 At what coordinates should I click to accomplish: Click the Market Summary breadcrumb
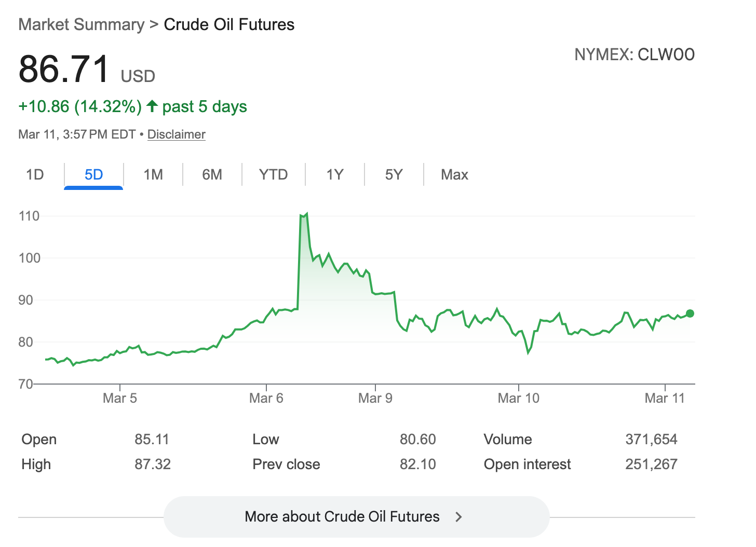[x=82, y=24]
